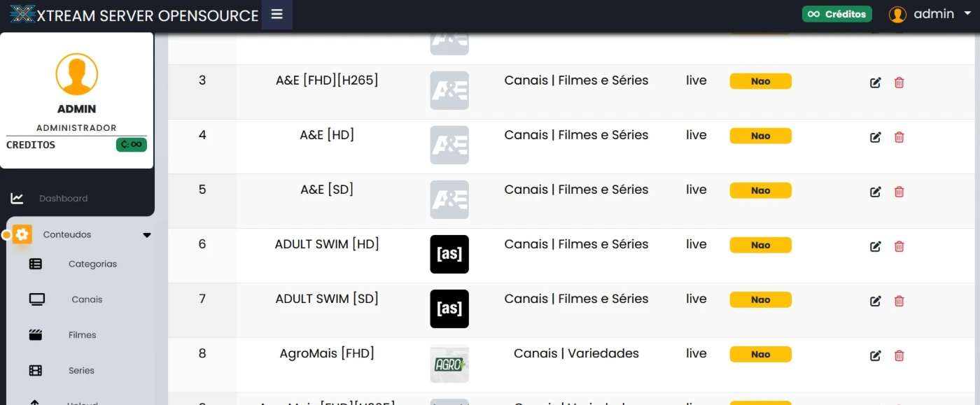Toggle the Nao badge for AgroMais [FHD]

[760, 354]
